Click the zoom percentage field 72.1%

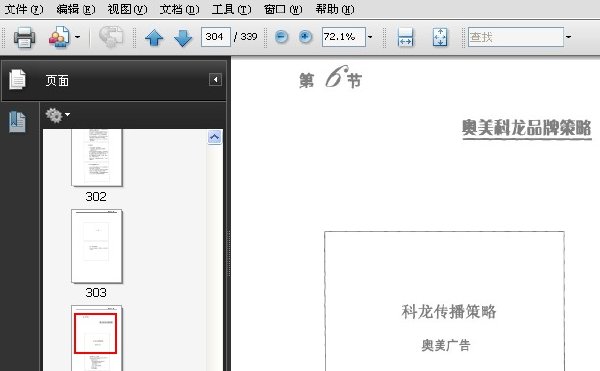coord(344,37)
